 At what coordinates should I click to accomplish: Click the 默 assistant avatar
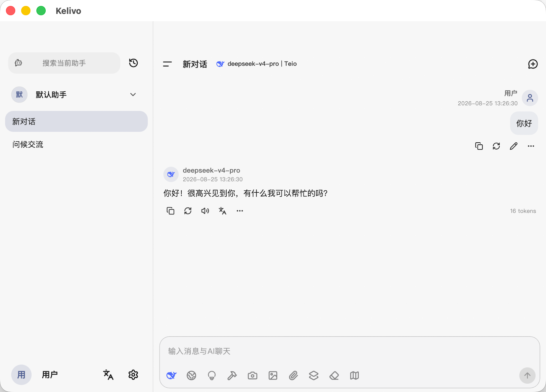point(19,95)
